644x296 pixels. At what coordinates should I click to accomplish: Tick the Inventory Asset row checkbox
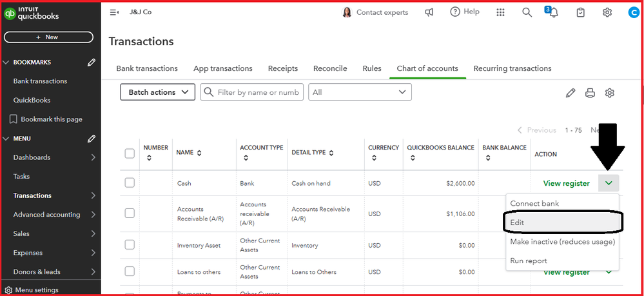pos(130,245)
